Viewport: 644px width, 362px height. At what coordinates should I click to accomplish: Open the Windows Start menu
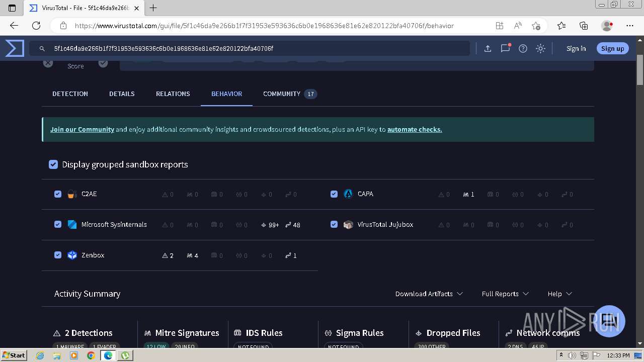coord(14,355)
